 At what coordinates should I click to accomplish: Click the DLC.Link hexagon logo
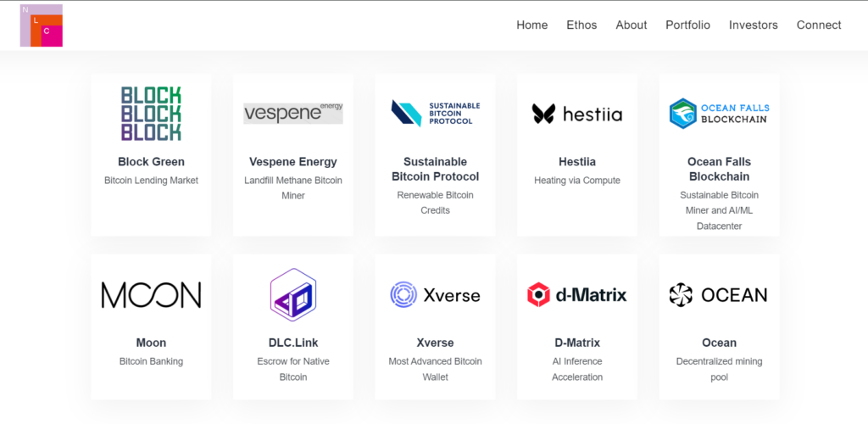coord(293,294)
